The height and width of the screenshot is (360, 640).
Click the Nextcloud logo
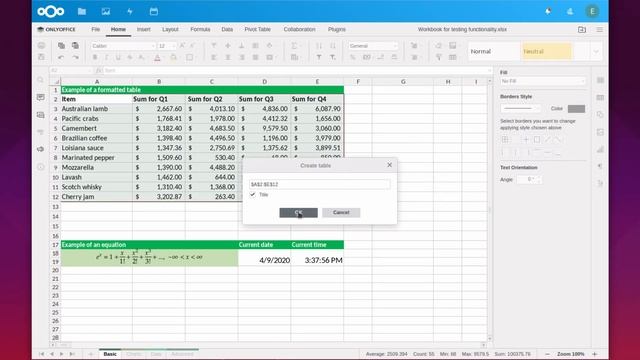(x=51, y=11)
